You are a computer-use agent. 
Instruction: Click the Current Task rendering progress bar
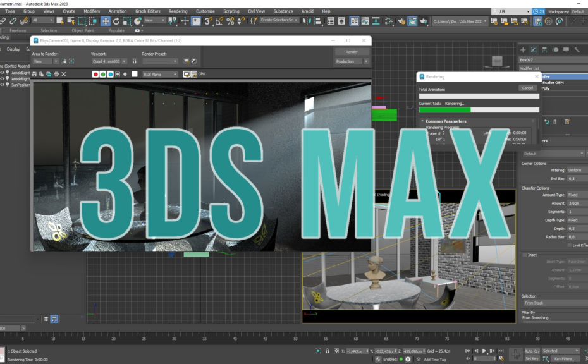point(479,110)
